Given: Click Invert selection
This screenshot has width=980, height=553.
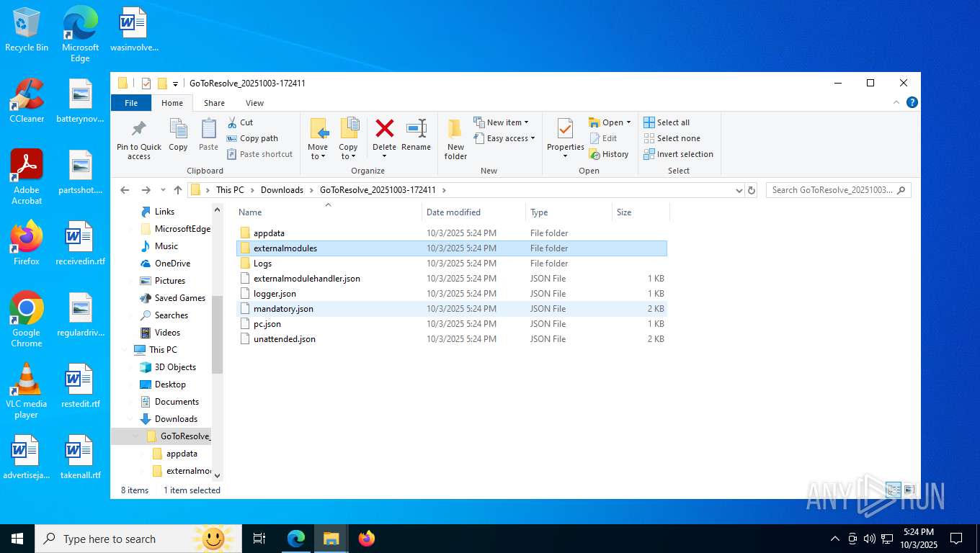Looking at the screenshot, I should tap(678, 154).
